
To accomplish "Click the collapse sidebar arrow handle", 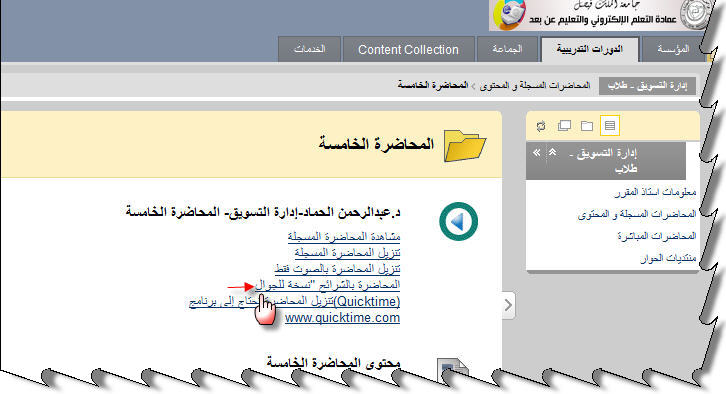I will click(x=508, y=305).
